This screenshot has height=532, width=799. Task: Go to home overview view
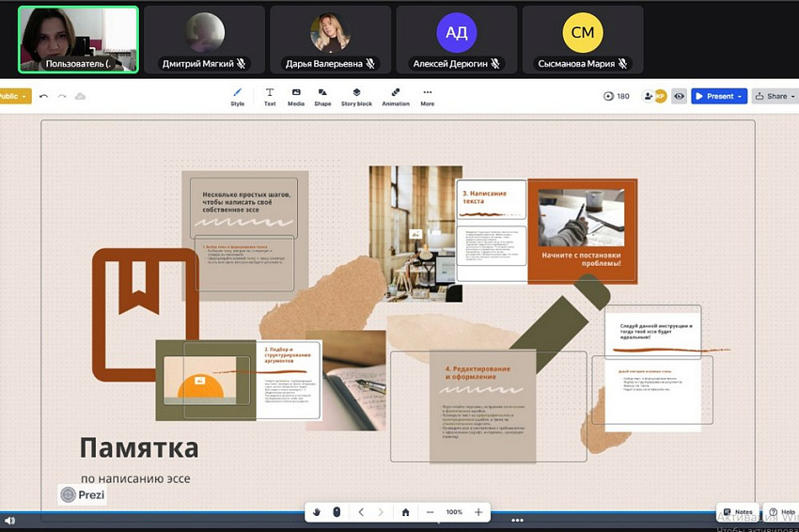(x=405, y=512)
